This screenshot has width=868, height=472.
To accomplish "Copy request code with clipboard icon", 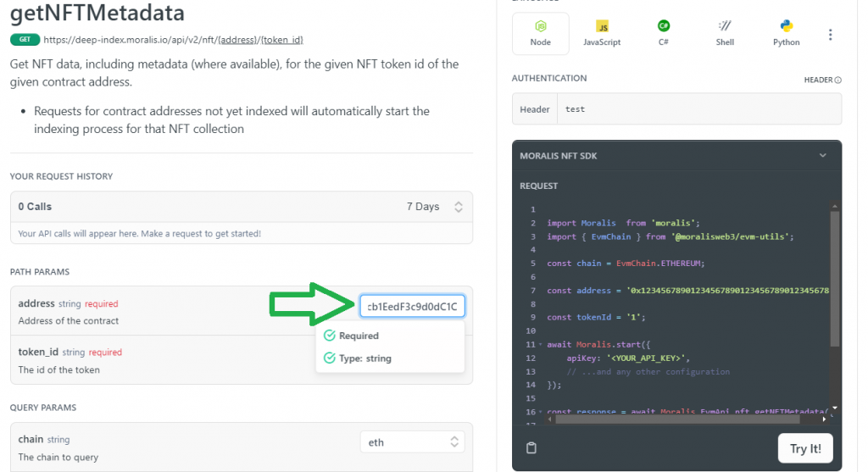I will (531, 447).
